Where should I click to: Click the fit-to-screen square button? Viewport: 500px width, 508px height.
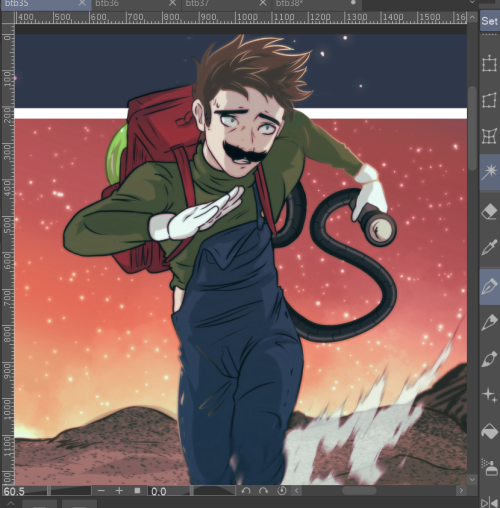tap(137, 491)
